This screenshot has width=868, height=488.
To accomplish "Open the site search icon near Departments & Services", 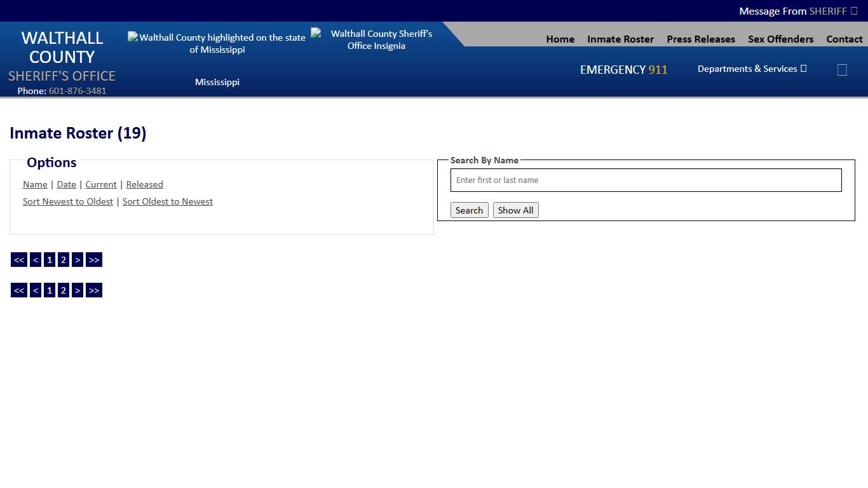I will pyautogui.click(x=842, y=69).
